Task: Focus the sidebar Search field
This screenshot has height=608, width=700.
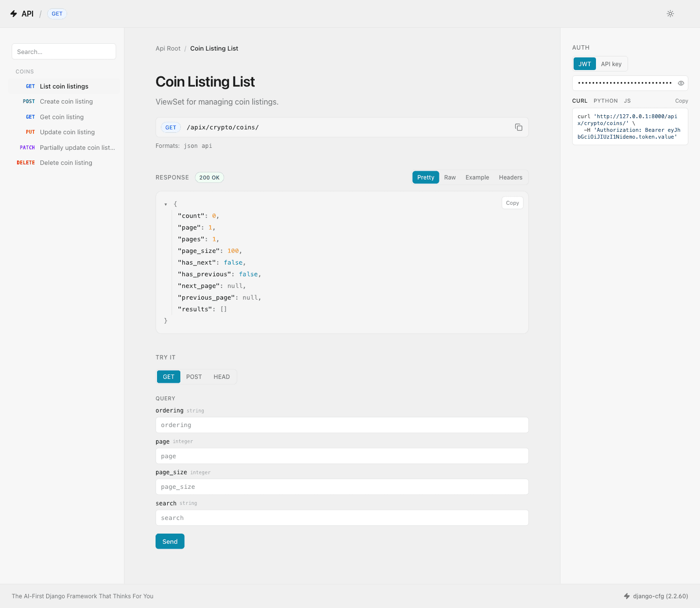Action: pyautogui.click(x=64, y=52)
